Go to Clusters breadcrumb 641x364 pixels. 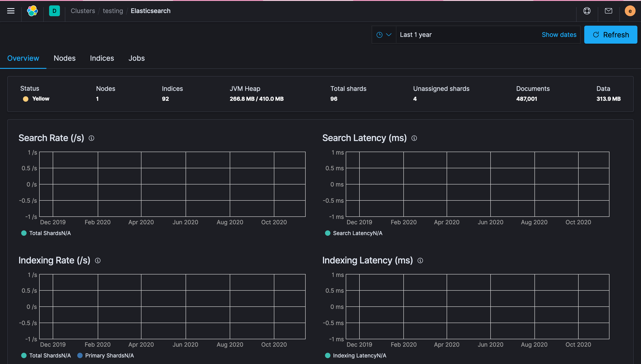pos(83,11)
